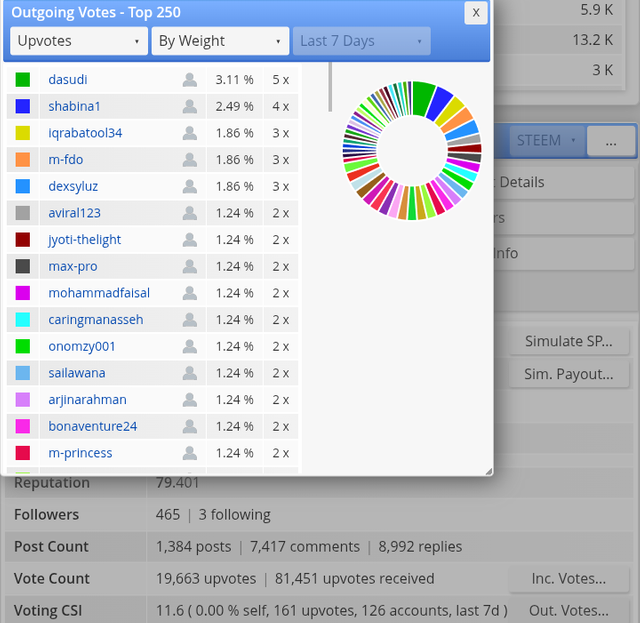Click person icon next to jyoti-thelight

[x=189, y=240]
